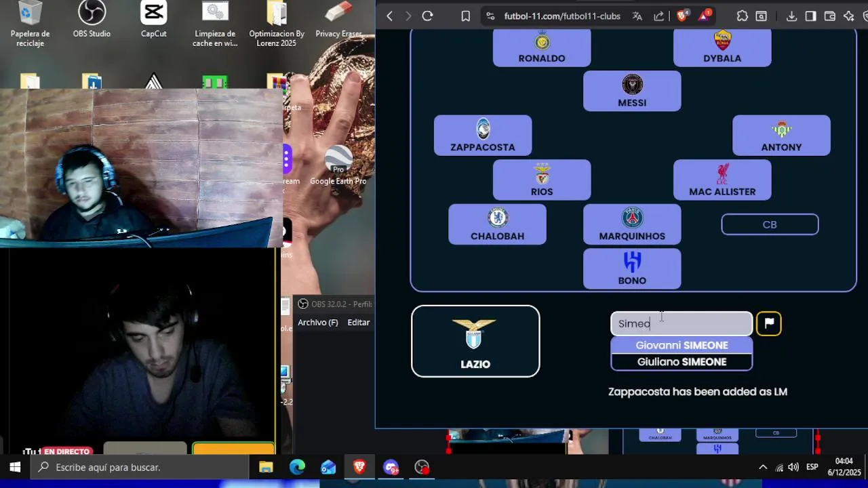The width and height of the screenshot is (868, 488).
Task: Go back in the Brave browser
Action: tap(389, 16)
